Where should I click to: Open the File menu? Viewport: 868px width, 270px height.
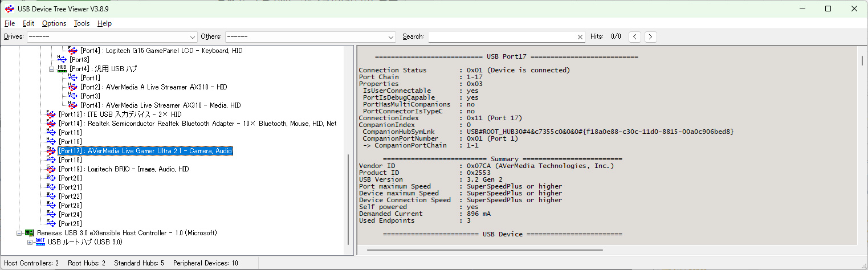point(9,23)
